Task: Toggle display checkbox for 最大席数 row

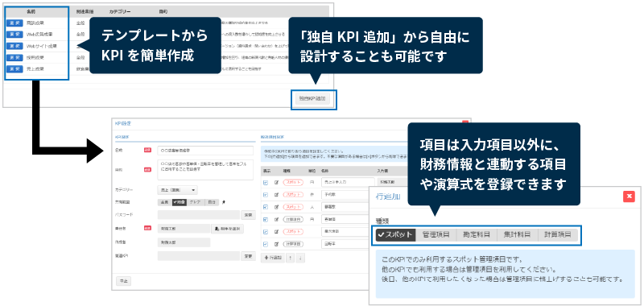Action: click(266, 232)
